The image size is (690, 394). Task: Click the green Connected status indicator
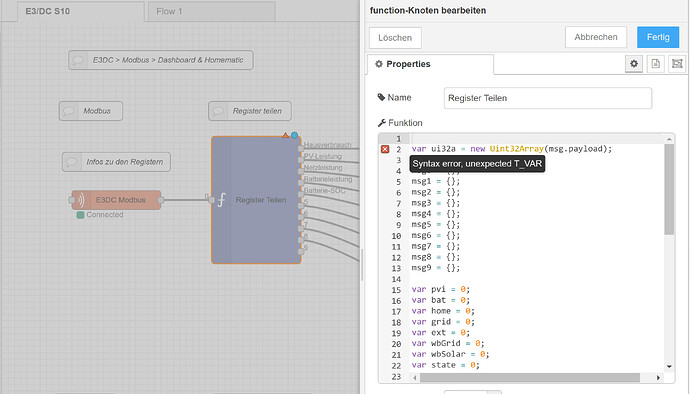pyautogui.click(x=80, y=215)
